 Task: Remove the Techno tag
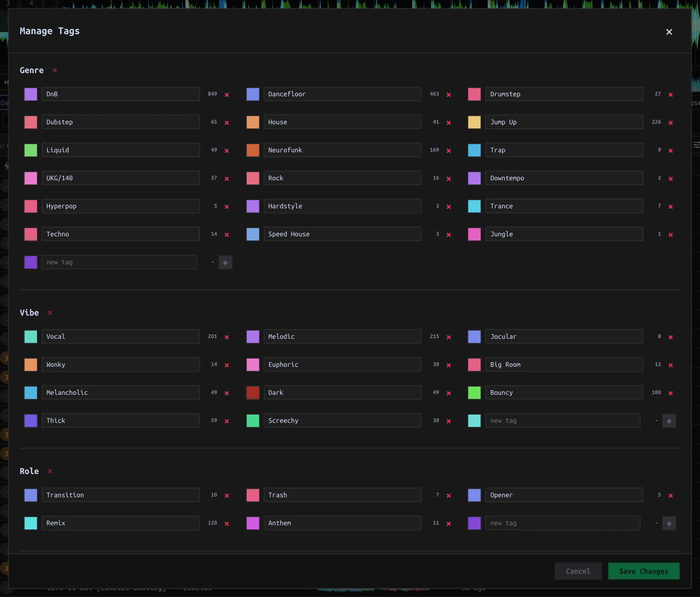coord(227,235)
